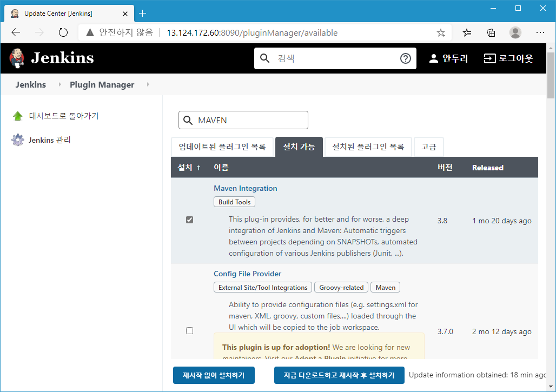
Task: Click the user icon beside 안두리
Action: coord(433,58)
